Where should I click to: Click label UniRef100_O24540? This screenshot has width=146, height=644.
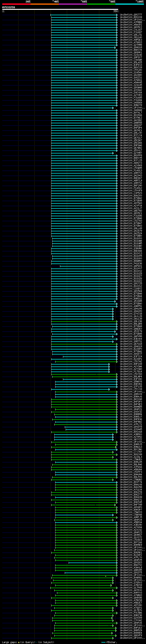point(131,72)
